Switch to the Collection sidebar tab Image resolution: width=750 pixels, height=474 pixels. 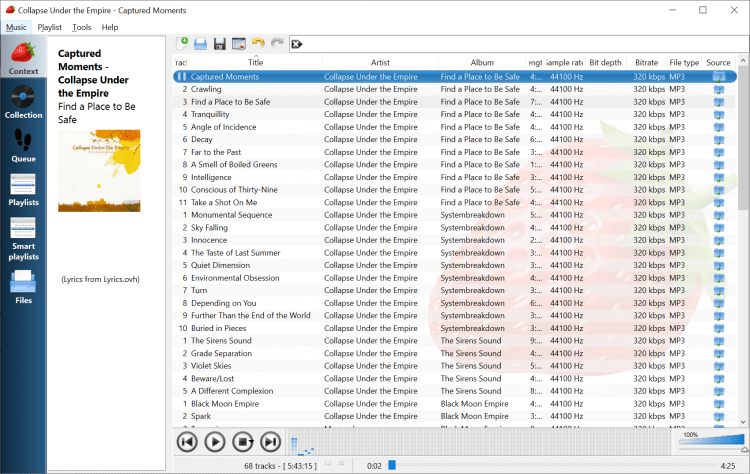pyautogui.click(x=23, y=102)
